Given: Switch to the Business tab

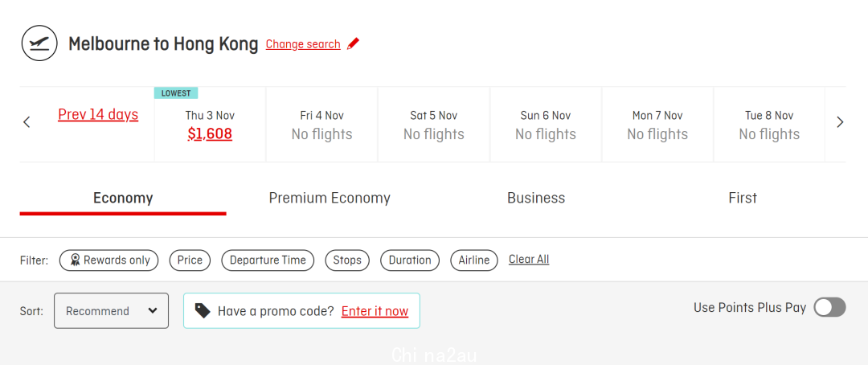Looking at the screenshot, I should point(536,199).
